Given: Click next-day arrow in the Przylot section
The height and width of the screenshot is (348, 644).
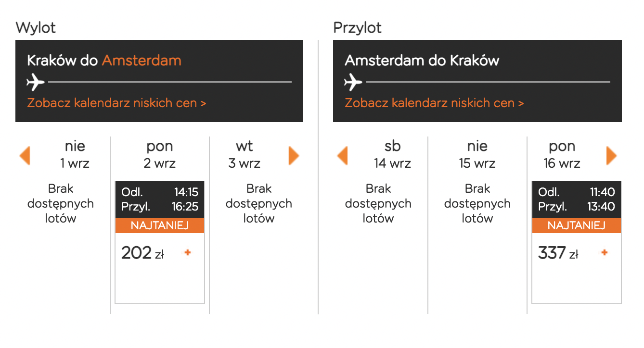Looking at the screenshot, I should tap(611, 156).
